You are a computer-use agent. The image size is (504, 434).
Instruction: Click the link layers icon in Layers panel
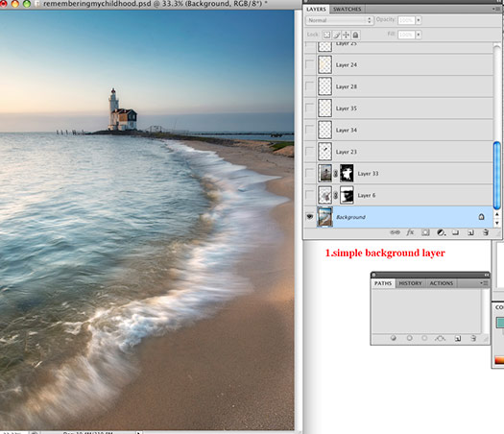[x=395, y=232]
